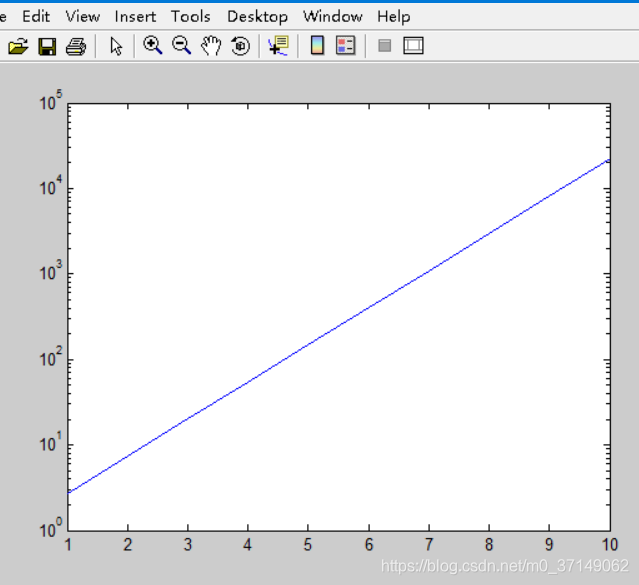Image resolution: width=639 pixels, height=585 pixels.
Task: Open the Tools menu
Action: click(191, 17)
